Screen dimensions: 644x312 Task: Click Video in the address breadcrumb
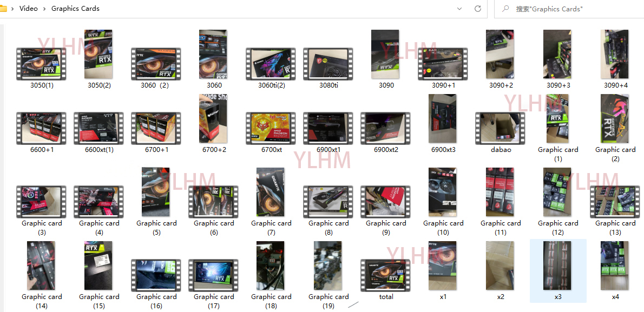[x=28, y=9]
